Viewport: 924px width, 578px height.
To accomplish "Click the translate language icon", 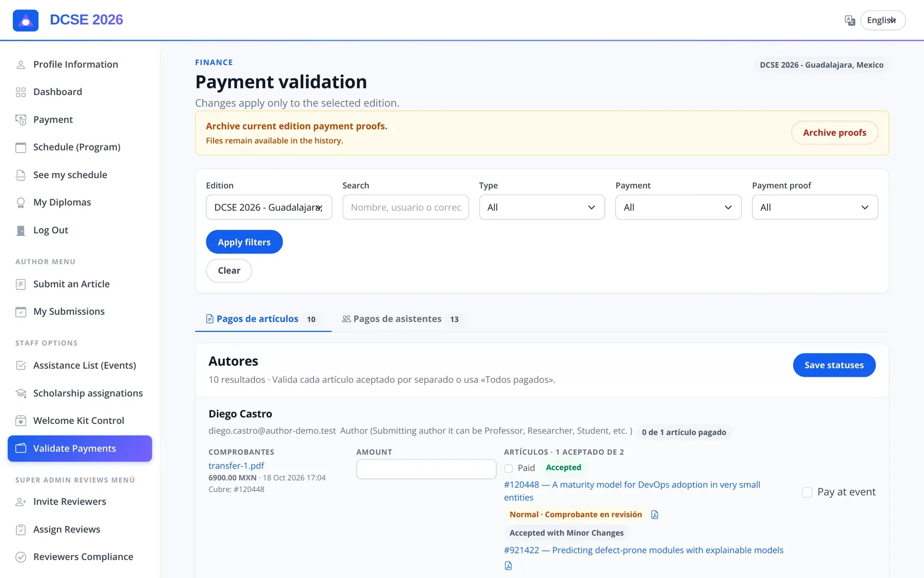I will tap(850, 21).
